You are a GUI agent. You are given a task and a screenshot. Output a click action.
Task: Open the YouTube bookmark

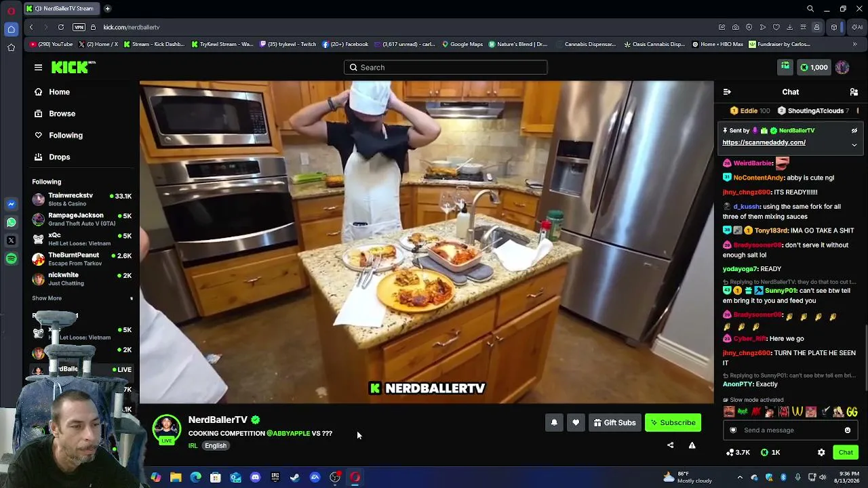[x=52, y=44]
